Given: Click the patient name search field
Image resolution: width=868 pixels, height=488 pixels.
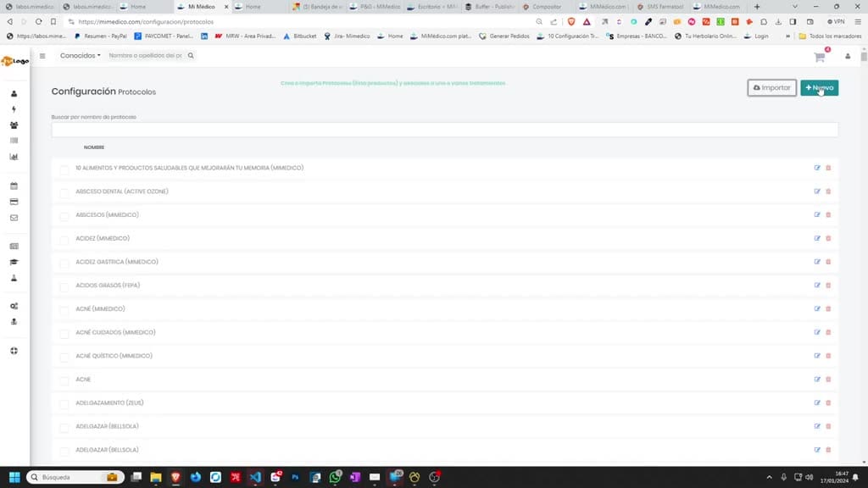Looking at the screenshot, I should 146,55.
